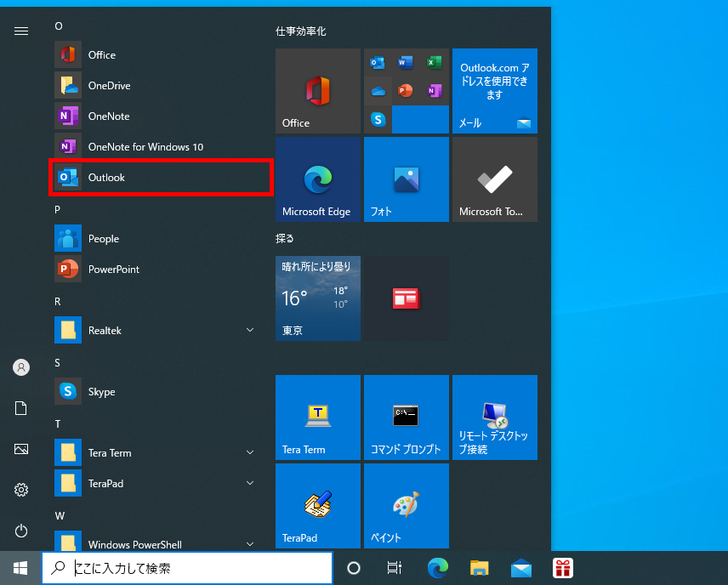
Task: Click the power button in sidebar
Action: (21, 531)
